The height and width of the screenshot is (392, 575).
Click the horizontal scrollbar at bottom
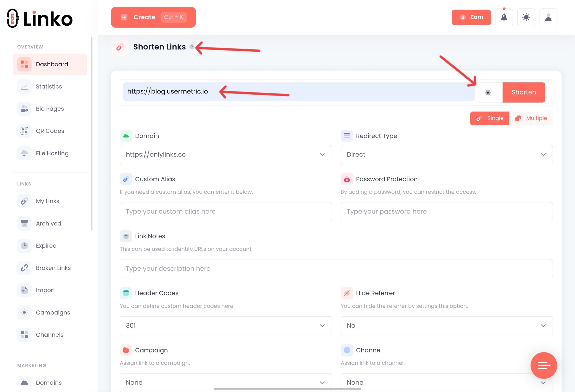(287, 389)
